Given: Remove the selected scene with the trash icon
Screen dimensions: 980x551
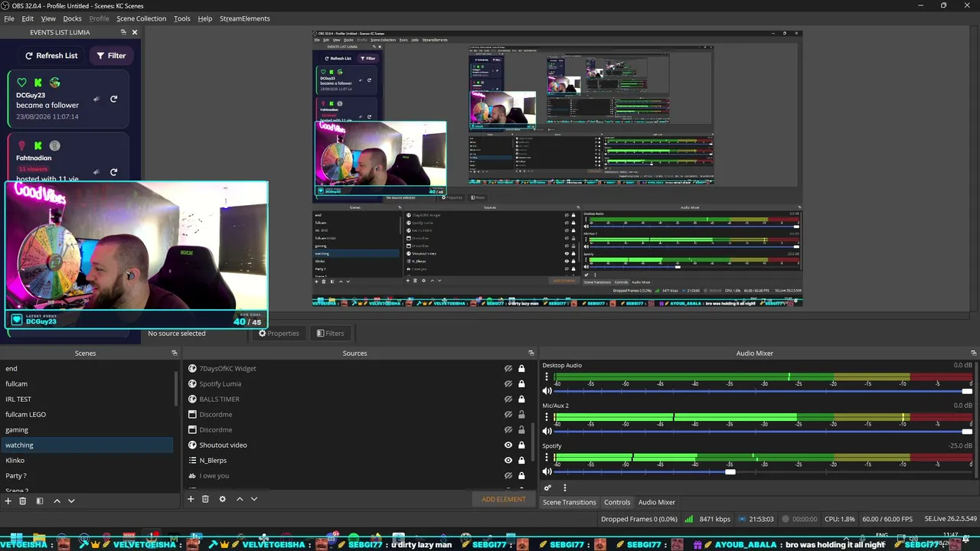Looking at the screenshot, I should click(x=23, y=500).
